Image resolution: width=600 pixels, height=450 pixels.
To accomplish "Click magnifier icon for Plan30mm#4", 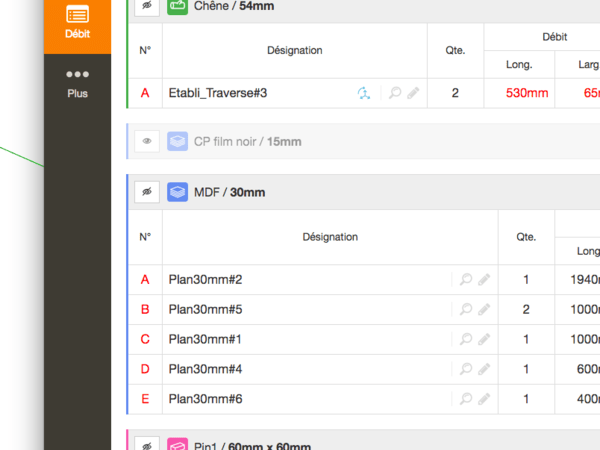I will click(466, 370).
